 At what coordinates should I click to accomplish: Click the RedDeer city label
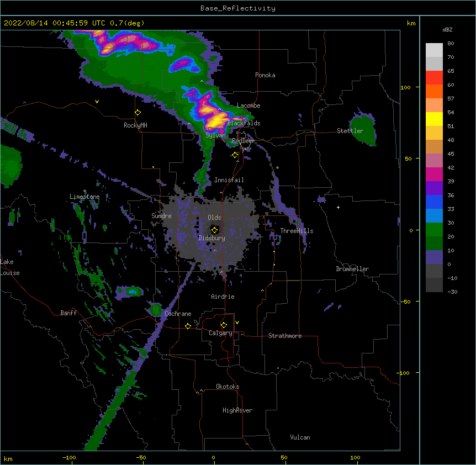tap(243, 141)
